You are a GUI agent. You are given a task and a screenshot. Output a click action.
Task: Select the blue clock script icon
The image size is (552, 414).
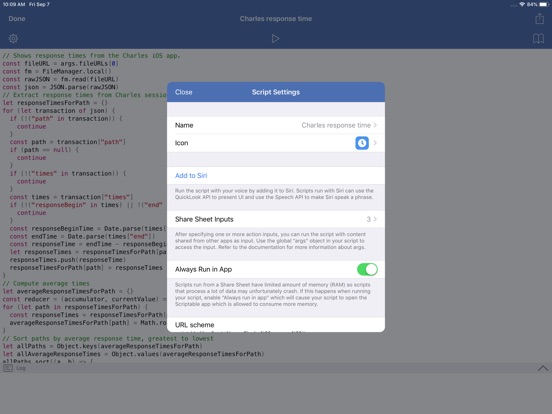pos(362,143)
